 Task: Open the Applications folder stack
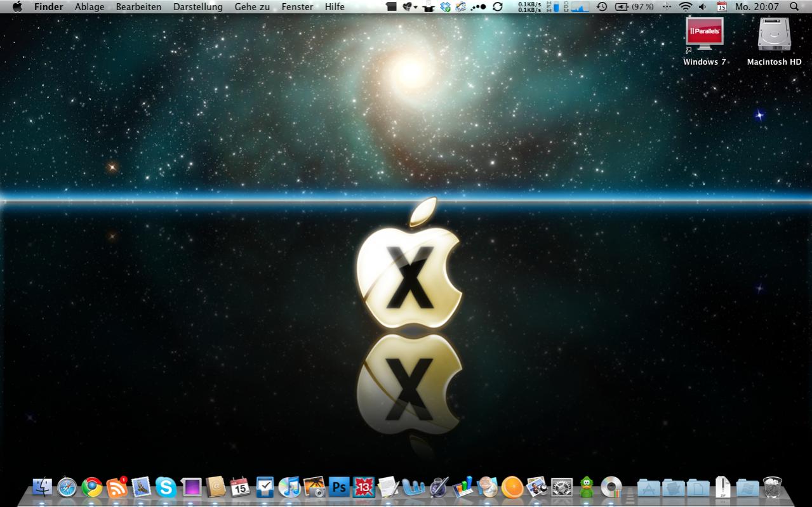649,487
